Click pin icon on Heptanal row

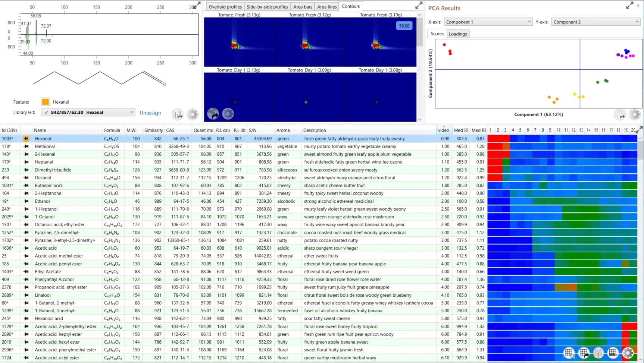pos(26,162)
